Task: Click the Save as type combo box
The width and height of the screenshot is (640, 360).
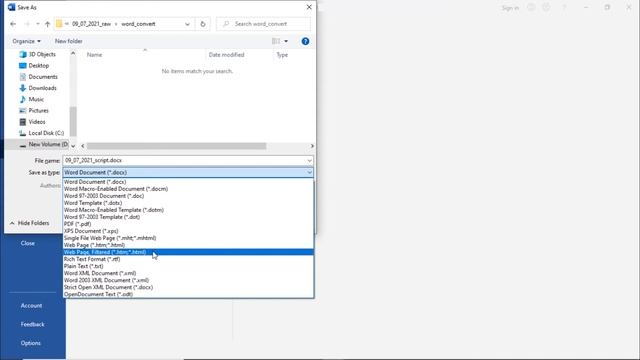Action: point(188,173)
